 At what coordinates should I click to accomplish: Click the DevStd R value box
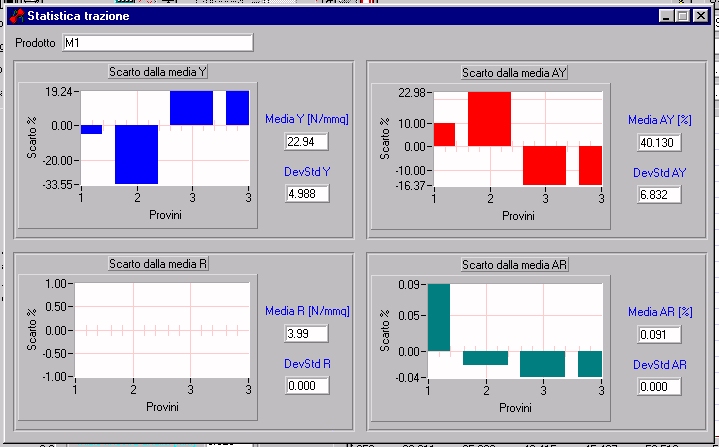307,385
